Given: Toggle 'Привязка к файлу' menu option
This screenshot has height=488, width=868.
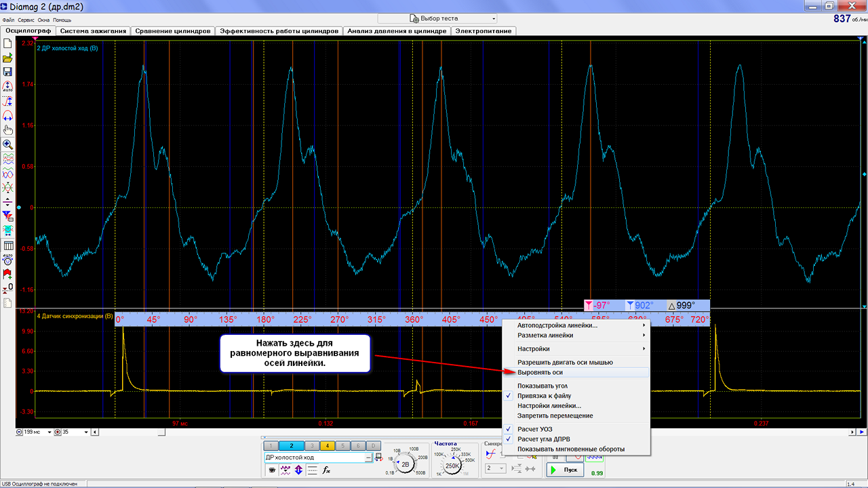Looking at the screenshot, I should 576,396.
